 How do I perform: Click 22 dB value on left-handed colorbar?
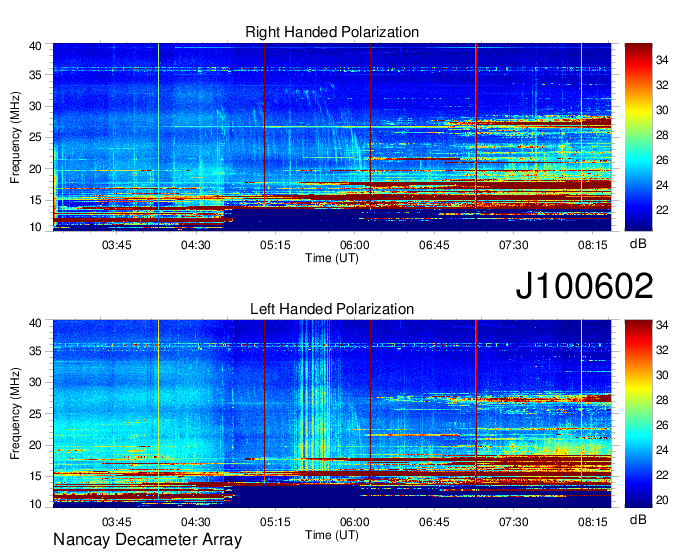[662, 475]
